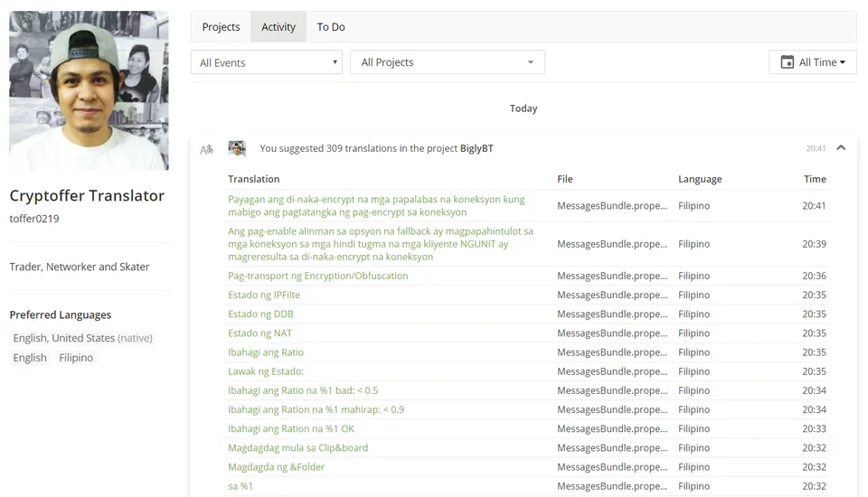Viewport: 868px width, 497px height.
Task: Open the To Do tab
Action: coord(331,26)
